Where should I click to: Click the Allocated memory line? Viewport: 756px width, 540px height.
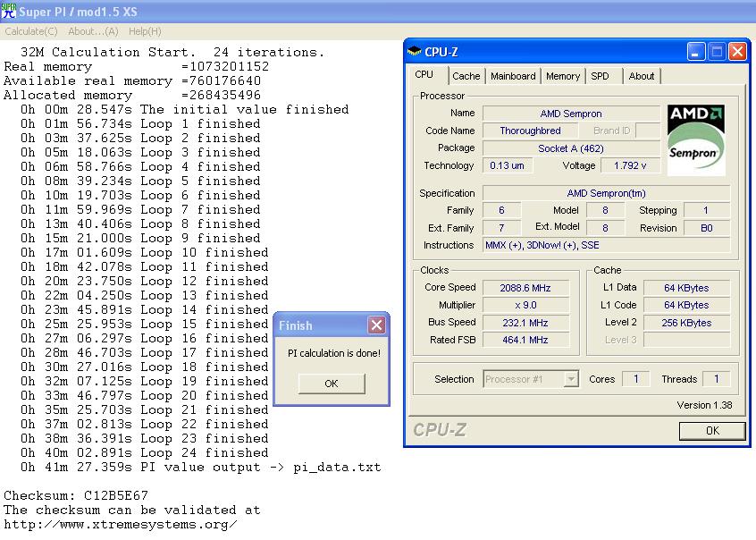[x=132, y=95]
